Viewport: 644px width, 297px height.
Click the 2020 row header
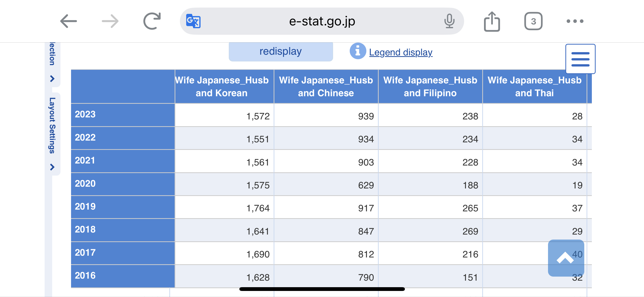click(x=123, y=184)
